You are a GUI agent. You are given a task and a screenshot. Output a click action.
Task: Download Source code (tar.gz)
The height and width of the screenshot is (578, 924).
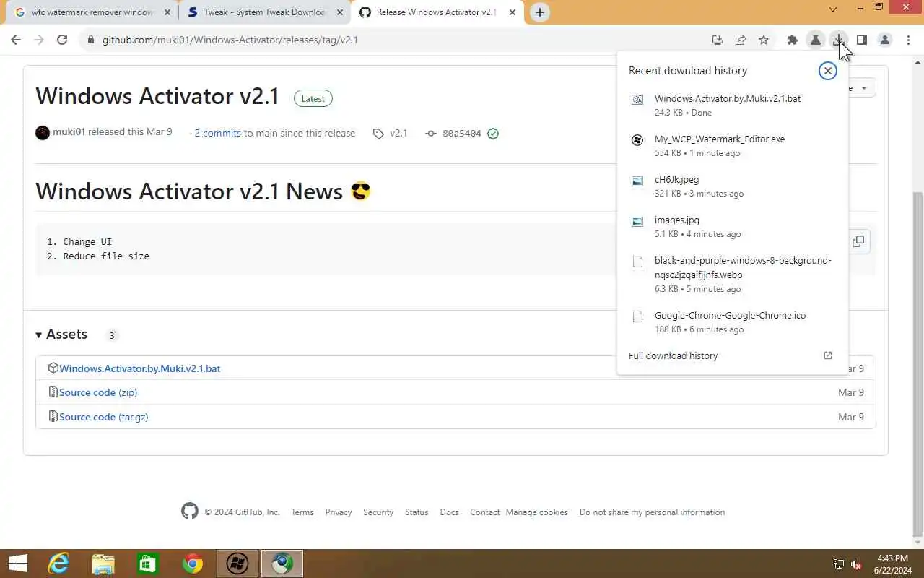104,417
